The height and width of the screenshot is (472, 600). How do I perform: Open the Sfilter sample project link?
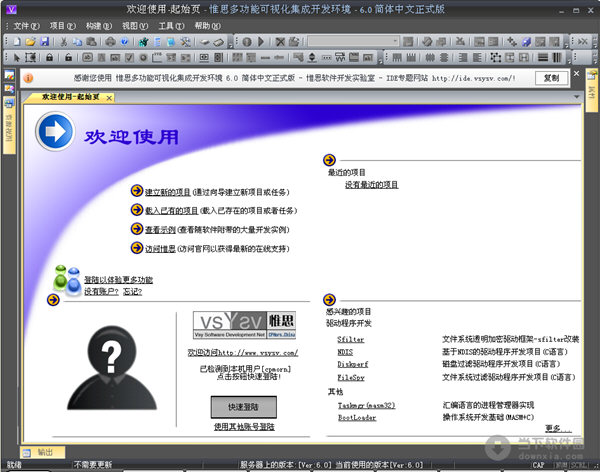tap(351, 339)
